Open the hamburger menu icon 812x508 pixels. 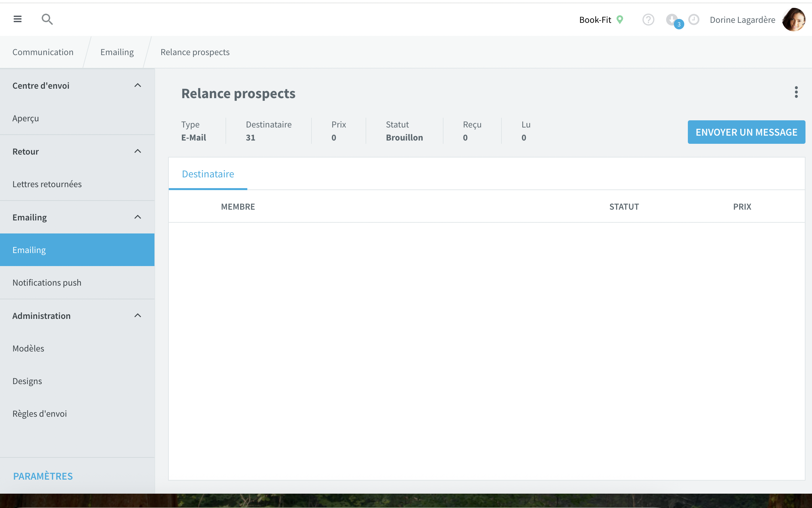[x=18, y=19]
